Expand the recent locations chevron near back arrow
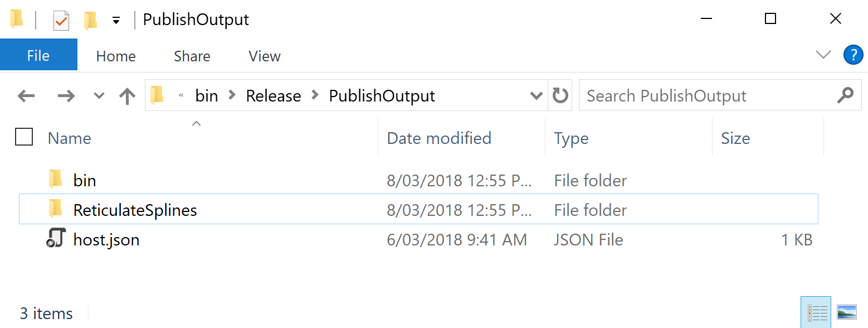Screen dimensions: 868x328 point(99,95)
